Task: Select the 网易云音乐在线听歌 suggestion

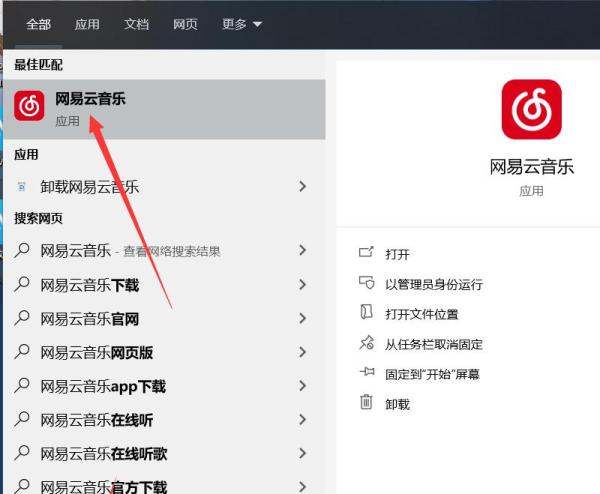Action: (104, 454)
